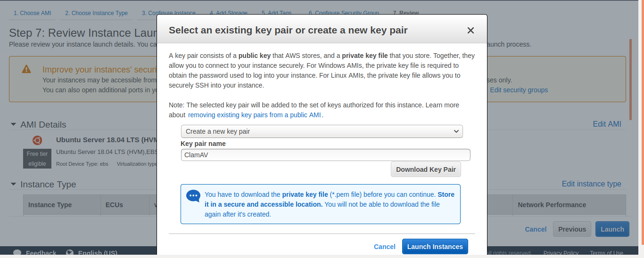This screenshot has width=644, height=258.
Task: Click the globe language icon in footer
Action: pyautogui.click(x=70, y=253)
